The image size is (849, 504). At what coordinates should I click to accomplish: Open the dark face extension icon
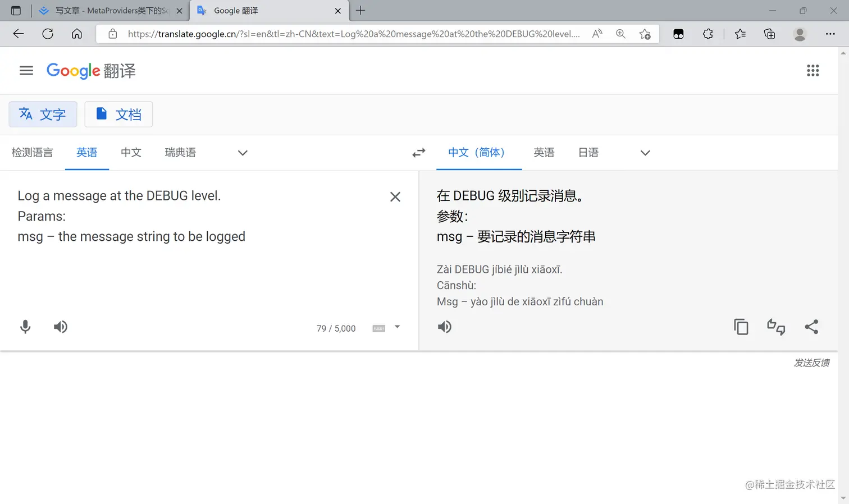678,34
